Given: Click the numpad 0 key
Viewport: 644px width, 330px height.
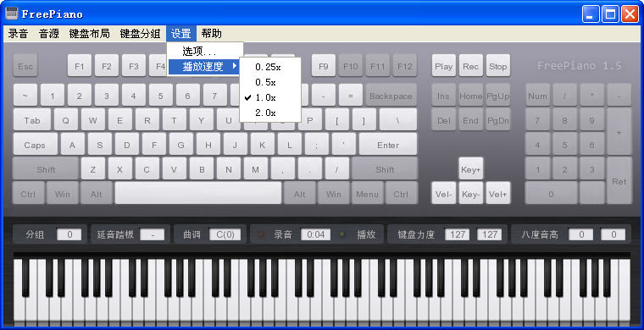Looking at the screenshot, I should (551, 193).
